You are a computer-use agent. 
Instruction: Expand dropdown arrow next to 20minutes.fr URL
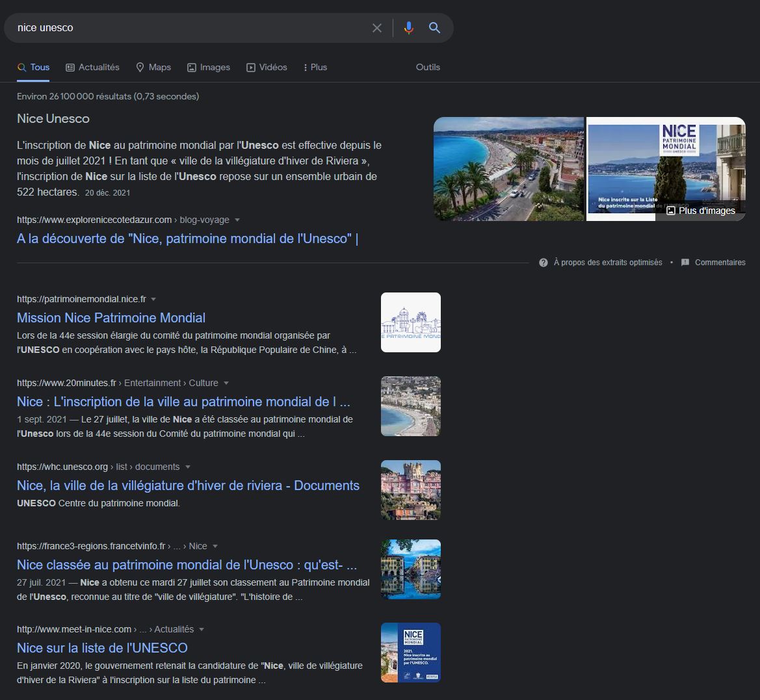click(226, 383)
